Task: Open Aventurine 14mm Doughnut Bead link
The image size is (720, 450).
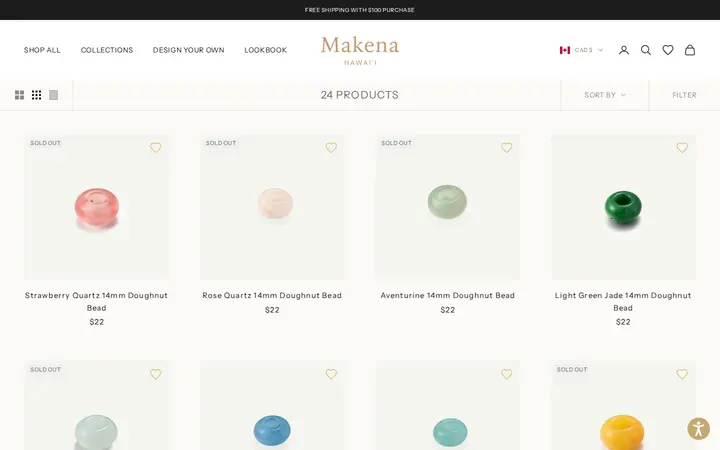Action: pyautogui.click(x=448, y=295)
